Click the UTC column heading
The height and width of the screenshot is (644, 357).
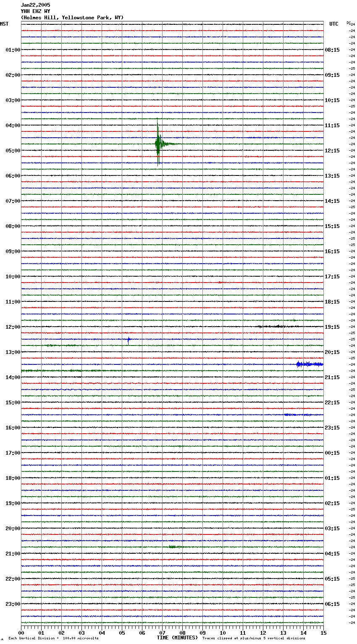click(x=334, y=24)
